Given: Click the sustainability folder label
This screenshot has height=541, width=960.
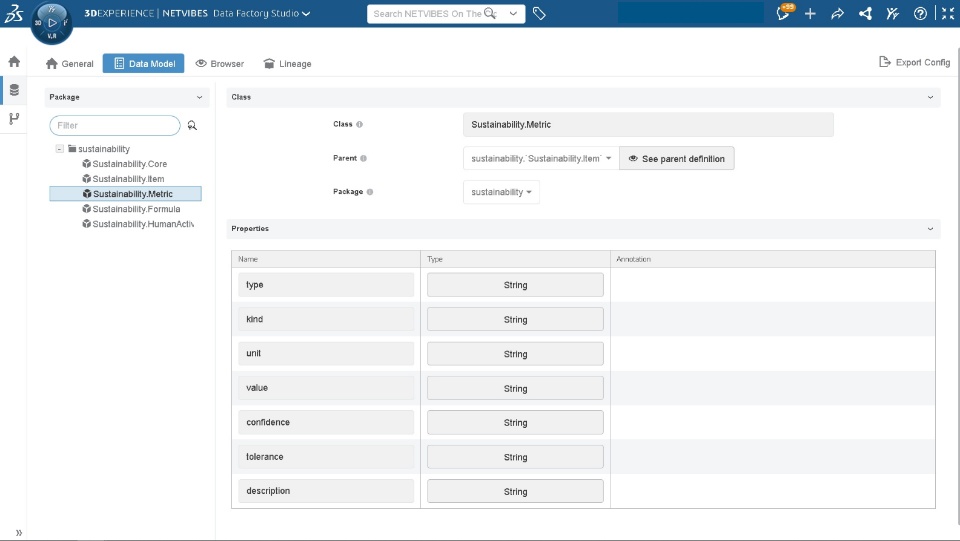Looking at the screenshot, I should coord(104,149).
